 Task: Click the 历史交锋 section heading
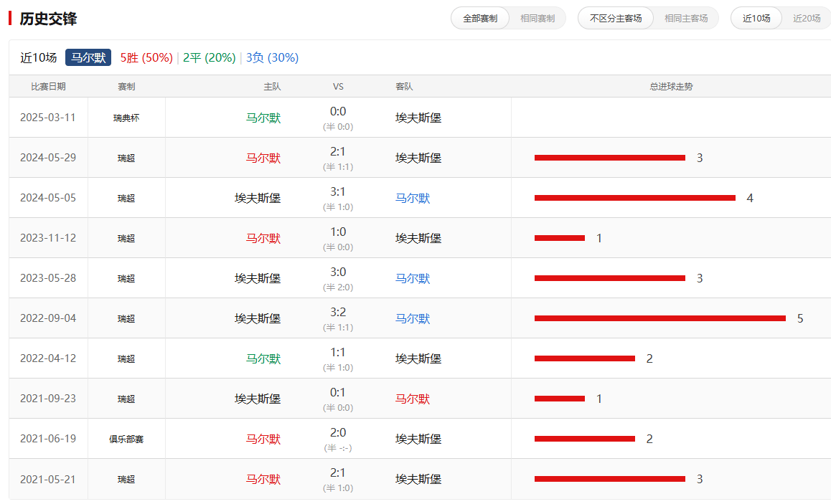(48, 19)
